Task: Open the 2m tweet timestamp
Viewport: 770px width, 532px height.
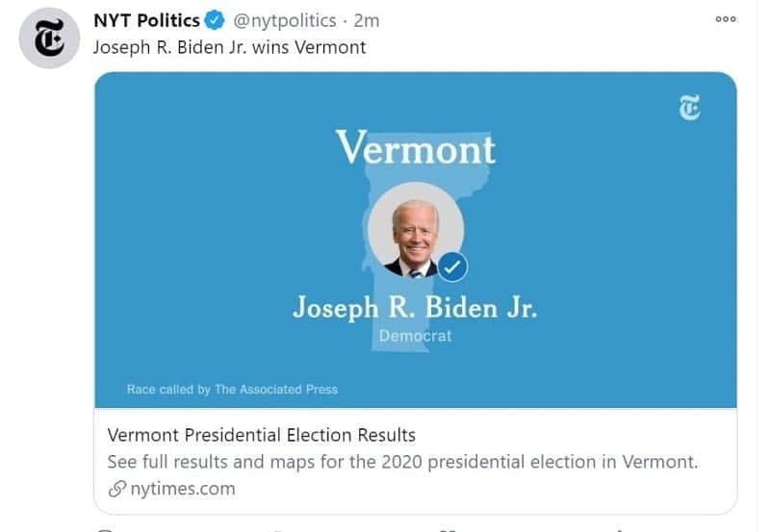Action: [x=366, y=20]
